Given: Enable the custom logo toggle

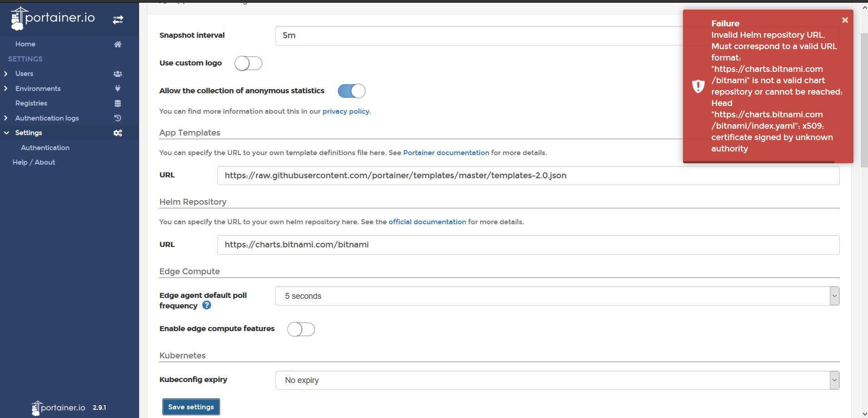Looking at the screenshot, I should (x=248, y=63).
